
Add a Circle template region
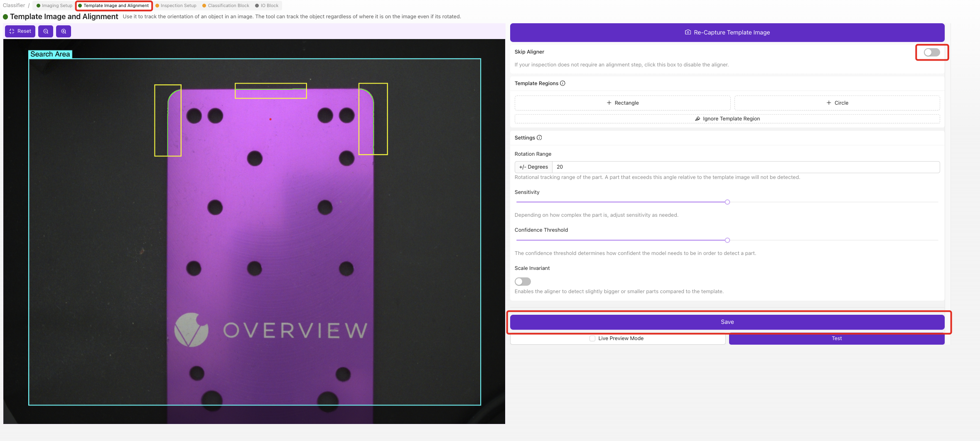(837, 103)
